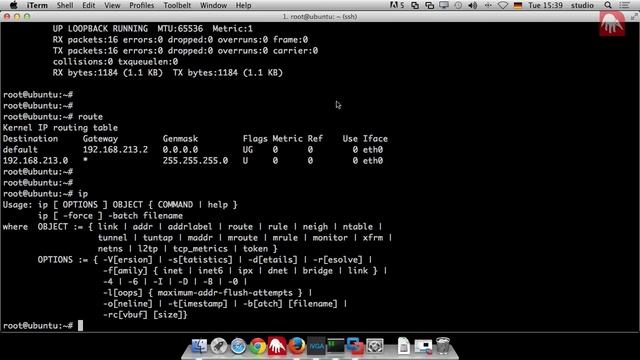The image size is (640, 360).
Task: Click the 'Usage: ip [ OPTIONS ]' line
Action: click(120, 205)
